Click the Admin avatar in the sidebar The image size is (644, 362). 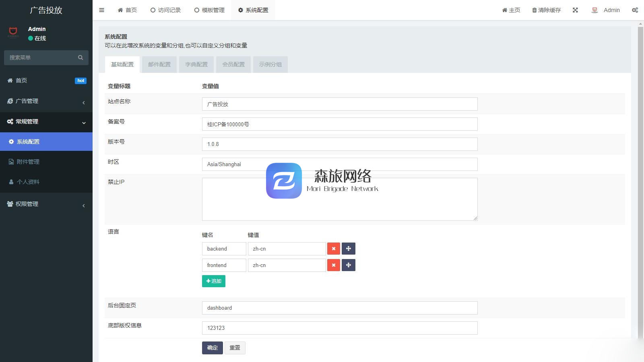[13, 32]
